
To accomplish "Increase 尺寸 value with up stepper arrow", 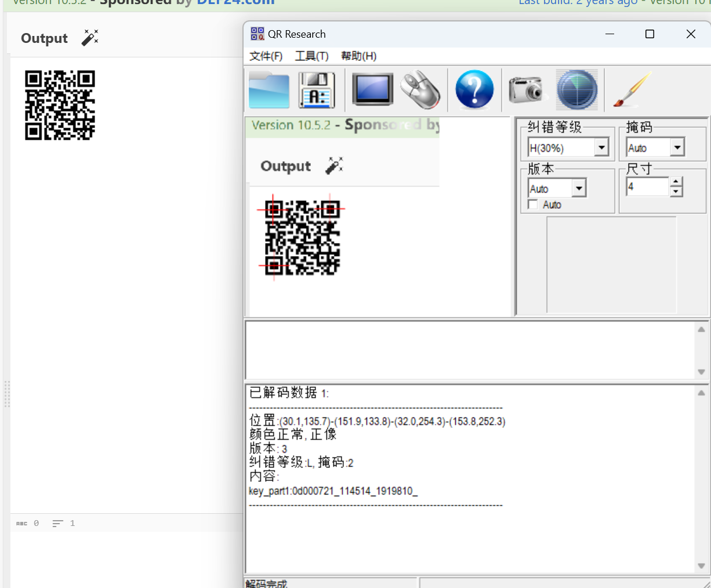I will pos(676,182).
